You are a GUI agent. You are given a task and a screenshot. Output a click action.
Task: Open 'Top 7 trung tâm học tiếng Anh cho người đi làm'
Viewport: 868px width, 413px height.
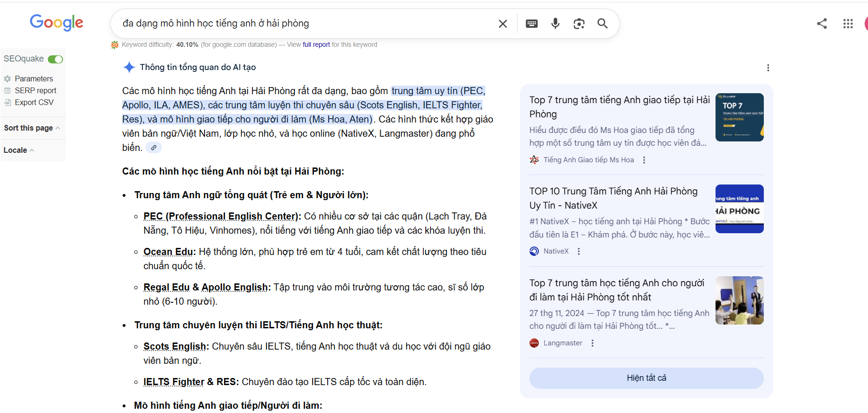point(617,290)
